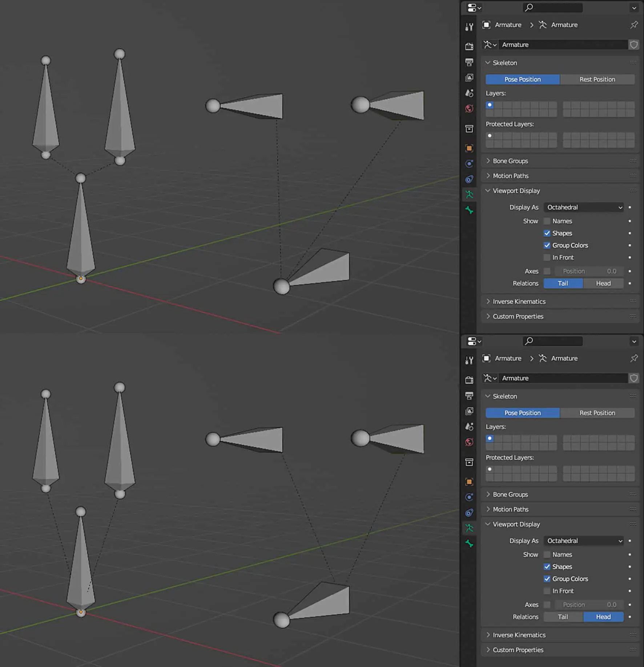The width and height of the screenshot is (644, 667).
Task: Enable Names checkbox in top Viewport Display
Action: [547, 221]
